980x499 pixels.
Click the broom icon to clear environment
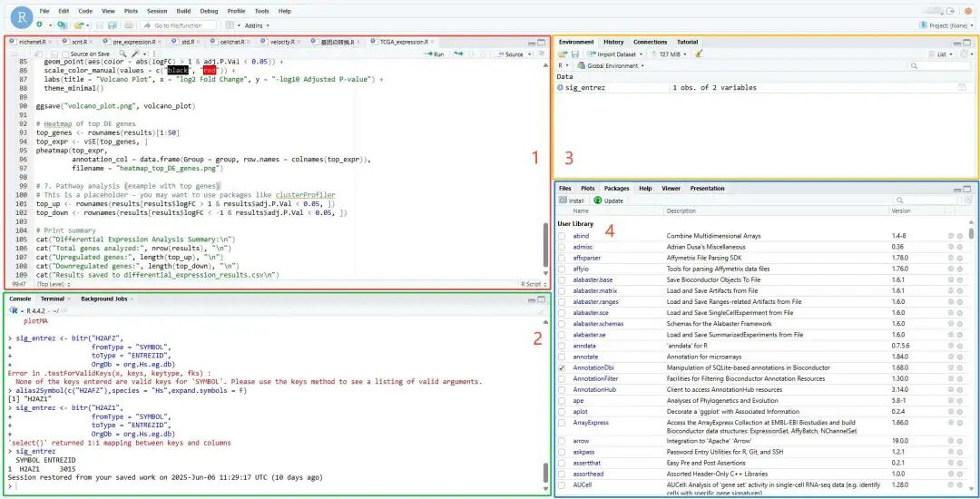pyautogui.click(x=699, y=54)
